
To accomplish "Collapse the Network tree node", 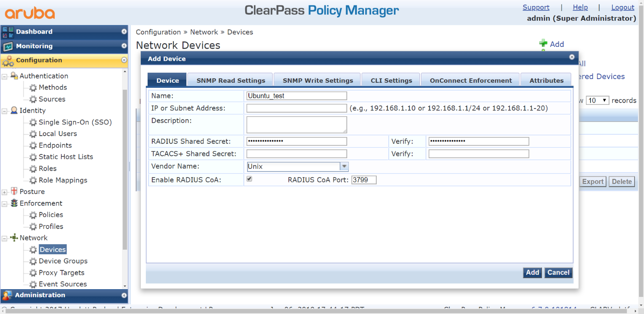I will (x=5, y=238).
